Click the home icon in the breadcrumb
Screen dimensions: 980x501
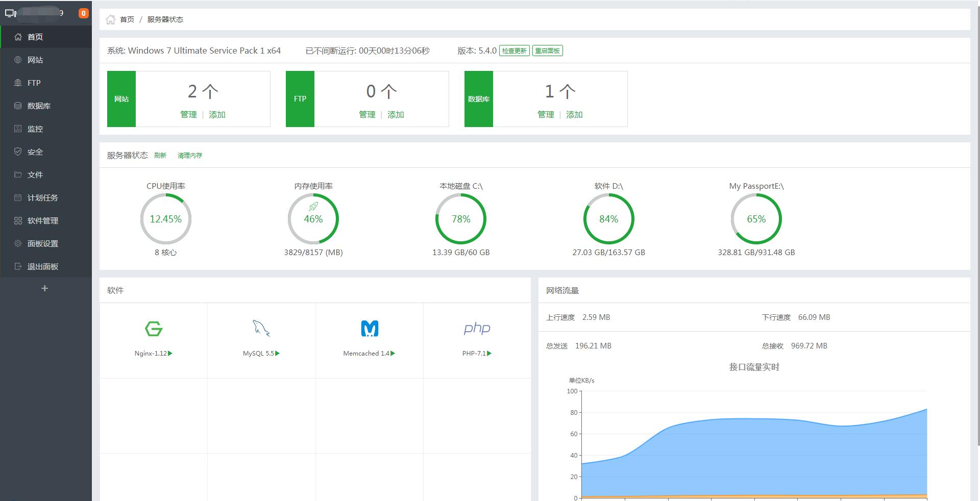click(x=110, y=19)
